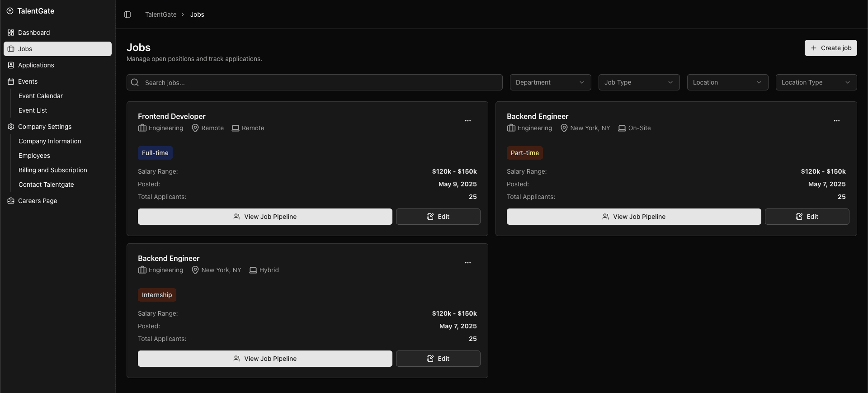Open more options on Frontend Developer card
868x393 pixels.
(467, 121)
